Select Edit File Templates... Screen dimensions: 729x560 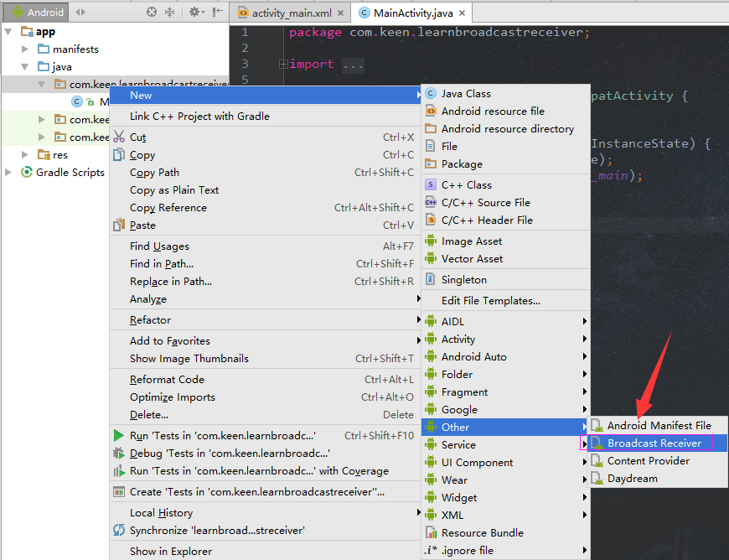[506, 301]
